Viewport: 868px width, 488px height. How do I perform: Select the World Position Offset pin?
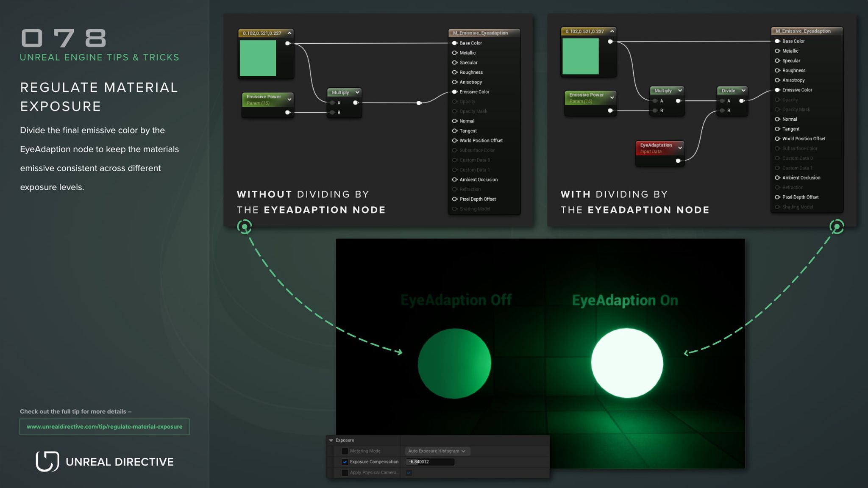(x=455, y=140)
